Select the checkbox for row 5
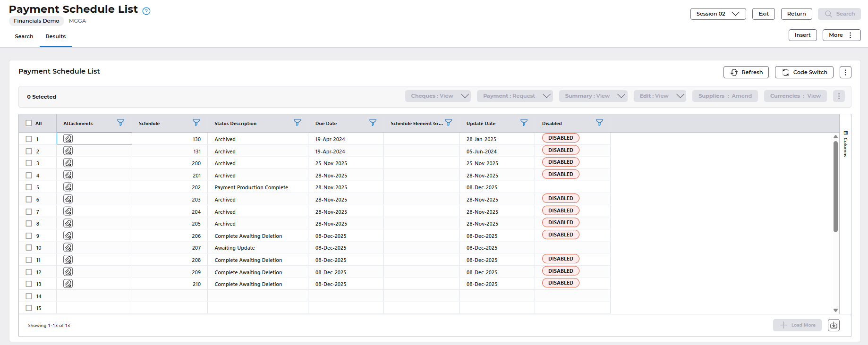Image resolution: width=868 pixels, height=345 pixels. 29,187
